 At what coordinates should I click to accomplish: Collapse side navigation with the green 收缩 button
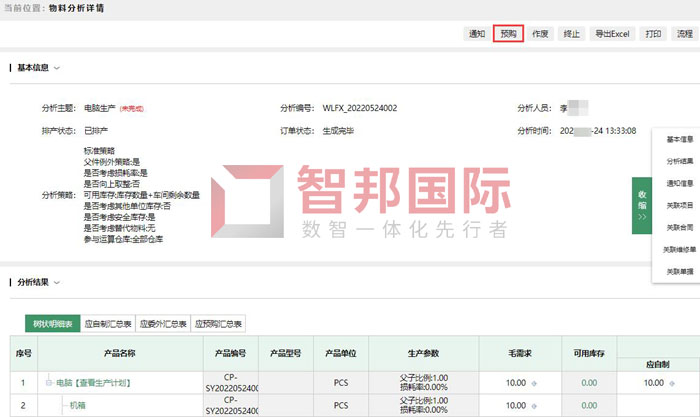point(641,206)
